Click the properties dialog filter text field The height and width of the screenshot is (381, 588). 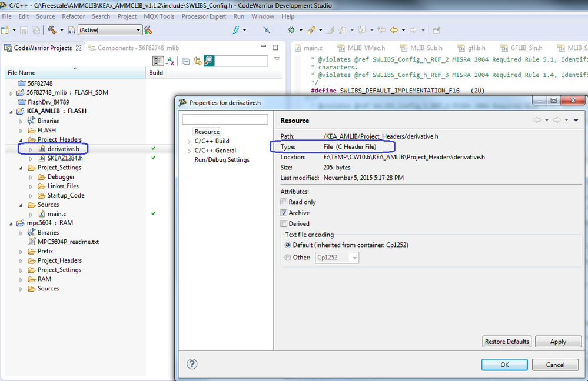click(x=225, y=119)
